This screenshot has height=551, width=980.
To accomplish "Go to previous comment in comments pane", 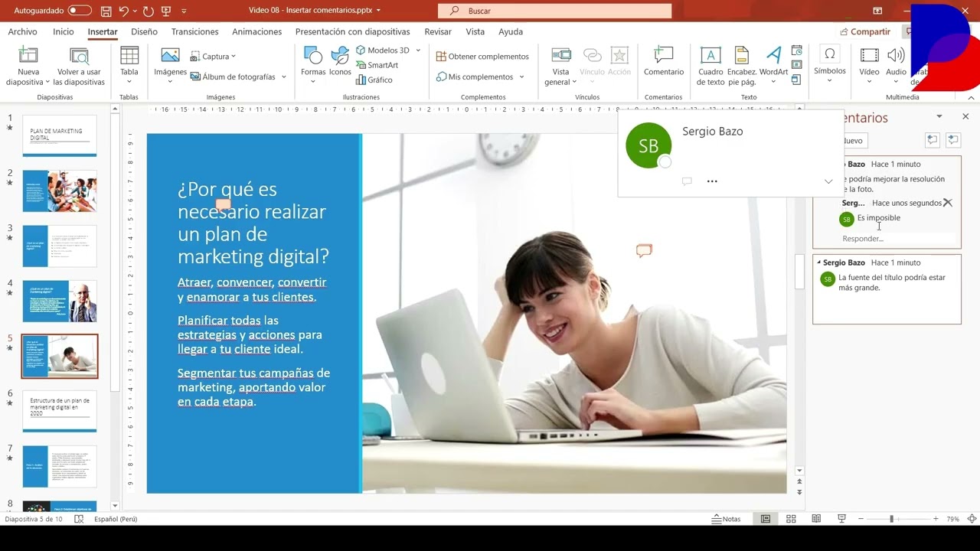I will (x=932, y=140).
